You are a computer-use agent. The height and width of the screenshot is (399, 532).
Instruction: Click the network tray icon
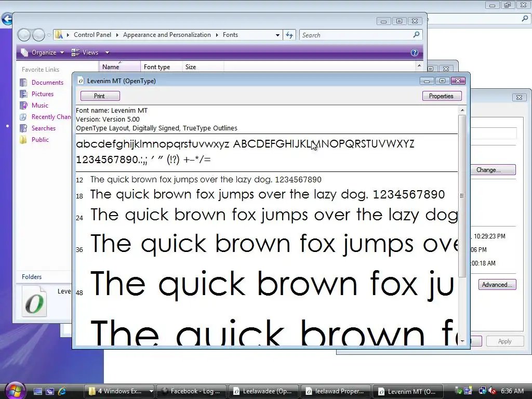click(x=482, y=391)
